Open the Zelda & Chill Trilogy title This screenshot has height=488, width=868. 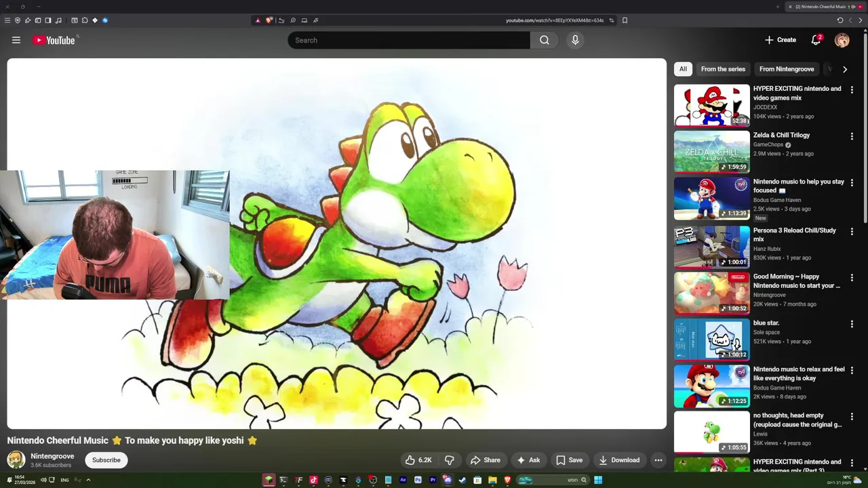(x=781, y=135)
